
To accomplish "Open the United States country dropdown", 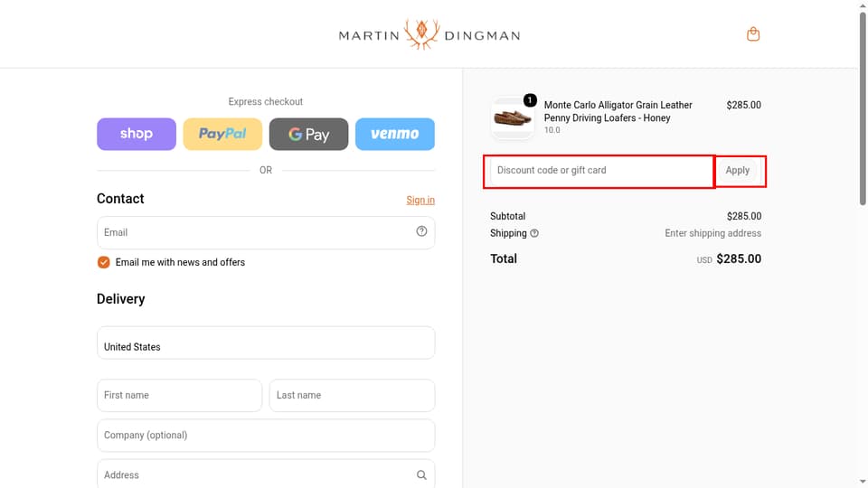I will (x=266, y=343).
